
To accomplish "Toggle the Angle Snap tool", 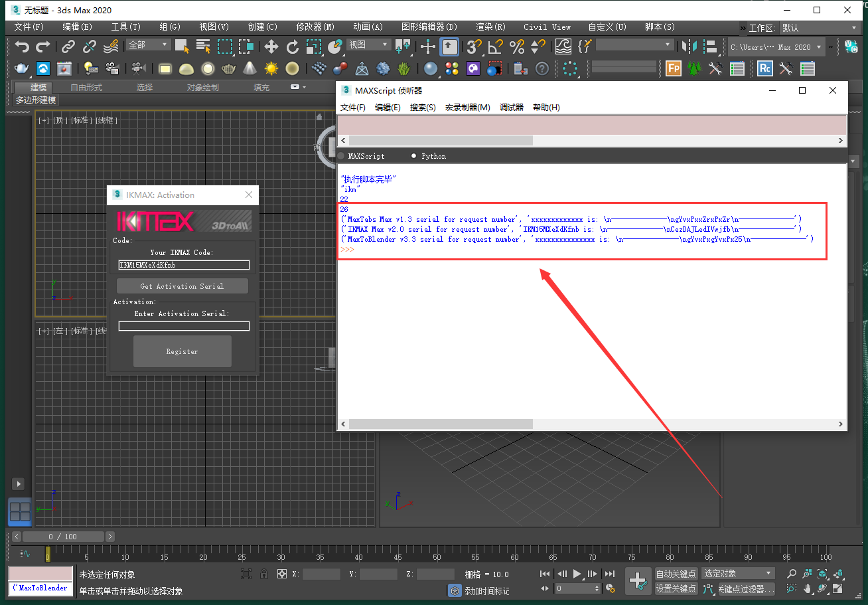I will click(496, 46).
